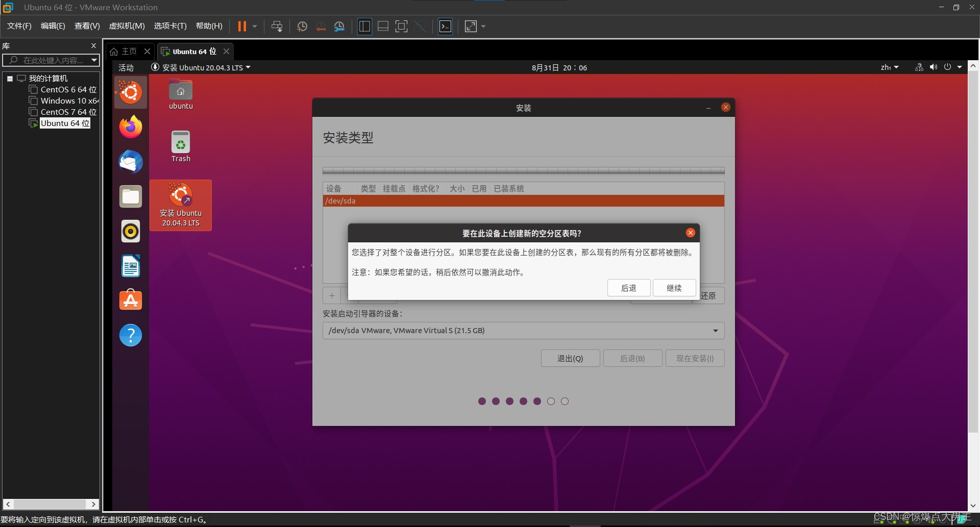Switch to the 主页 tab

(x=124, y=52)
